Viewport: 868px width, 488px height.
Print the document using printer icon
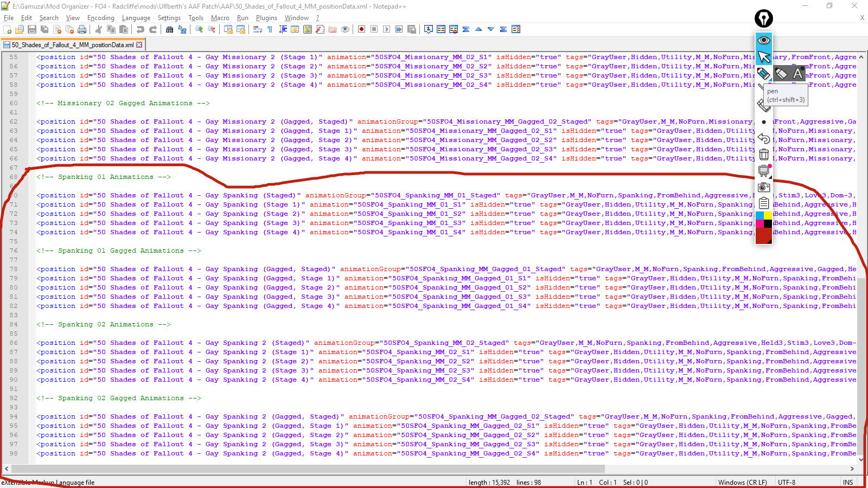click(x=82, y=29)
